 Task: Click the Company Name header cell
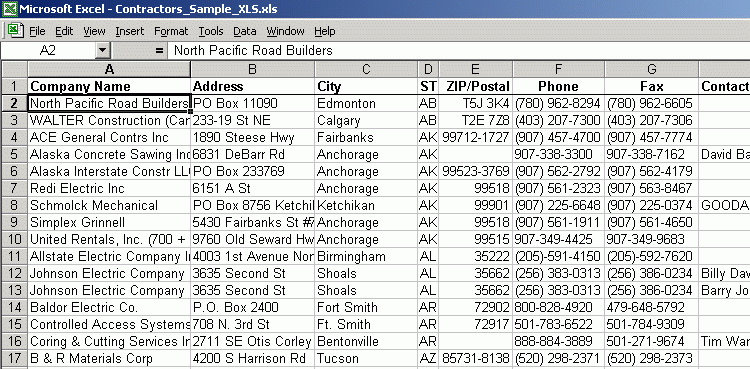[109, 86]
